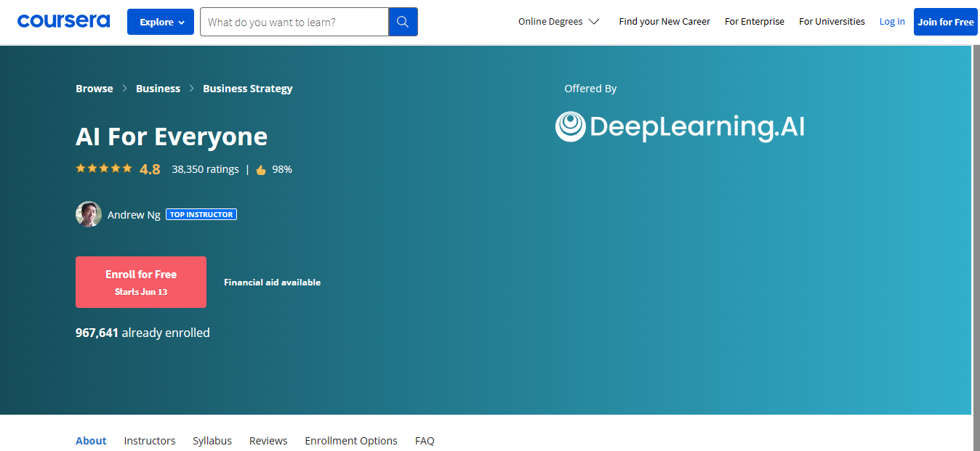Click the 4.8 rating value

[x=150, y=169]
